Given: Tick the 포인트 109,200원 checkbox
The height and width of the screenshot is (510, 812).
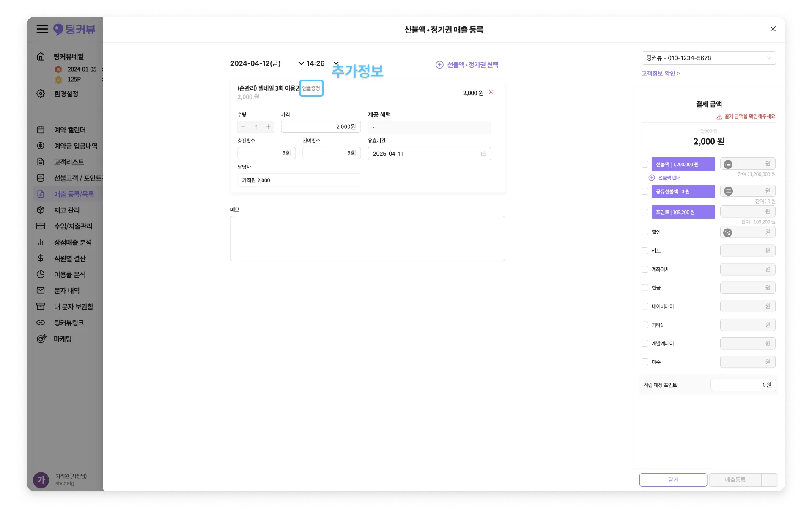Looking at the screenshot, I should (645, 212).
